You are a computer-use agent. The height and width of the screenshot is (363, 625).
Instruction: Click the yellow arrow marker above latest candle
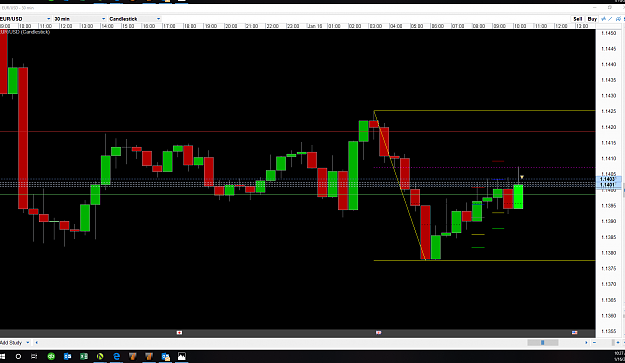(522, 177)
